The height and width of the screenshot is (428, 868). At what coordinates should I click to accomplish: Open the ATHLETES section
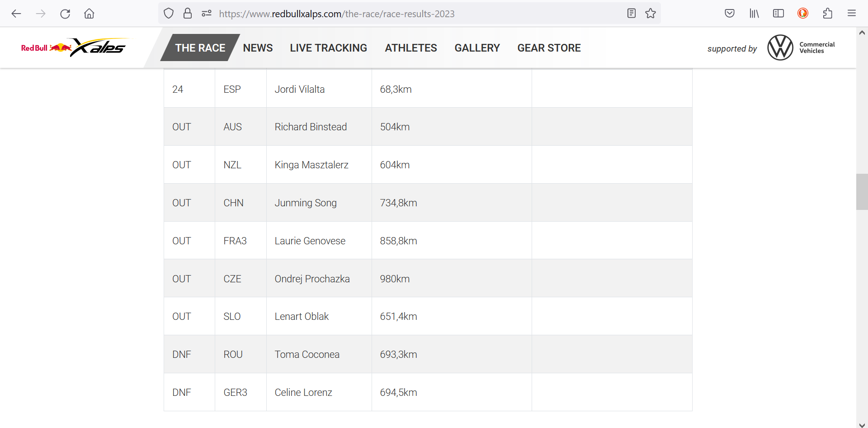[411, 48]
